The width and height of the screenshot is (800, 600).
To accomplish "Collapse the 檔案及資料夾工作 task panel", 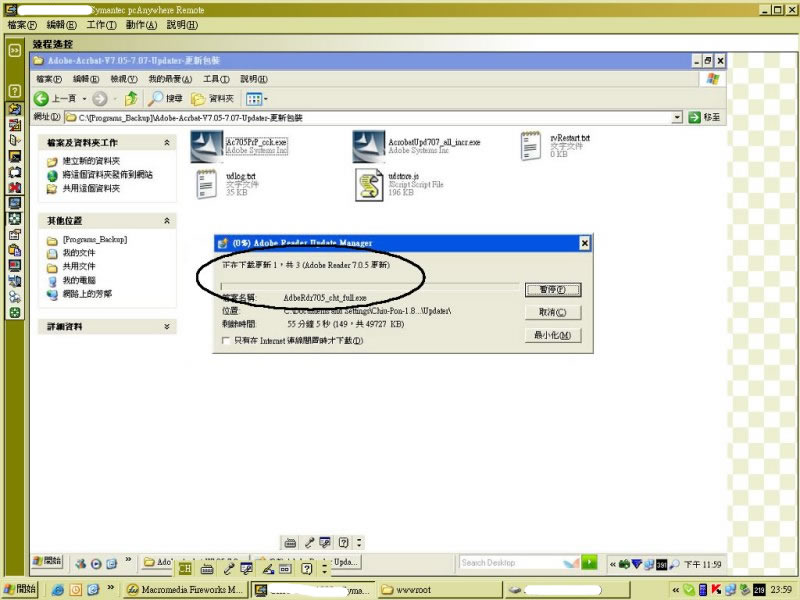I will pyautogui.click(x=167, y=143).
